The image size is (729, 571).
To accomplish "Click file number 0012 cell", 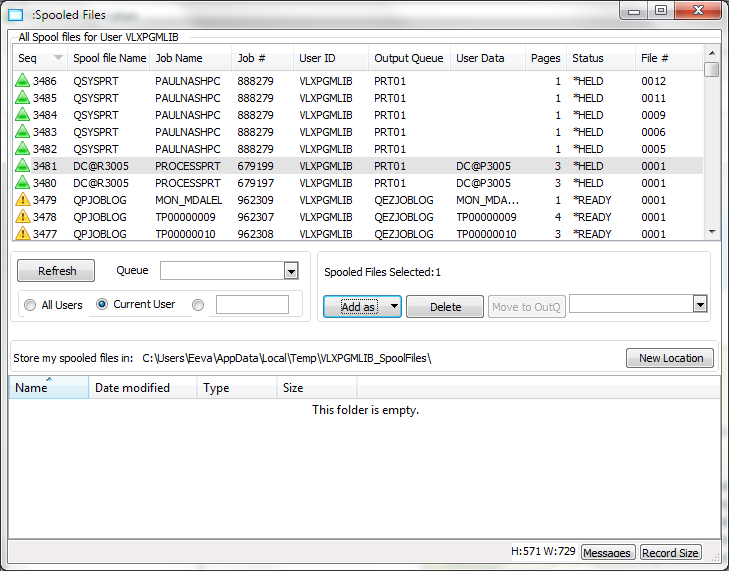I will (x=653, y=81).
